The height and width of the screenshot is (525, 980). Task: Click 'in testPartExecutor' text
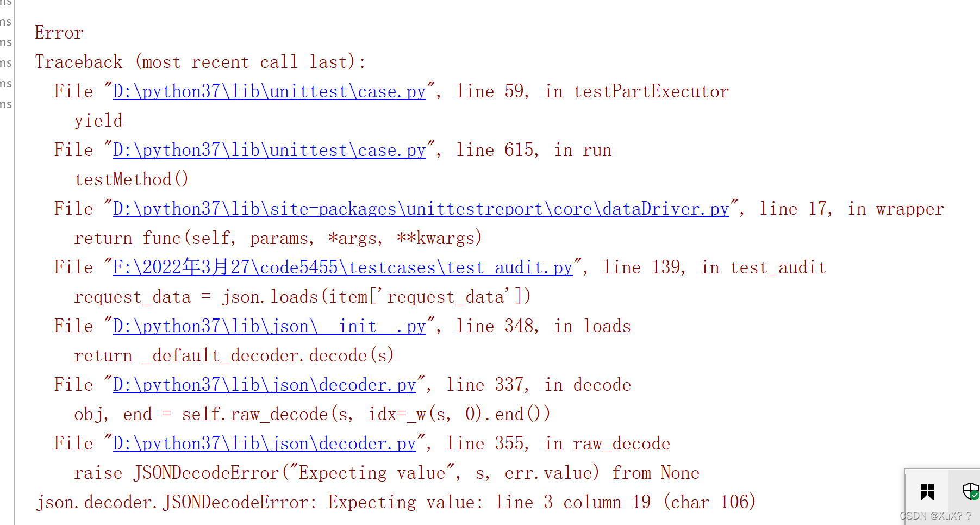(636, 91)
